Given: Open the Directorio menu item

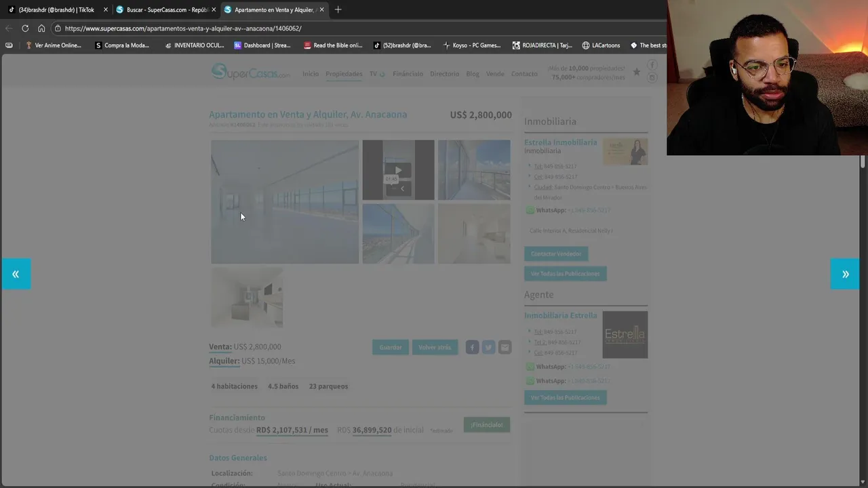Looking at the screenshot, I should [x=444, y=74].
